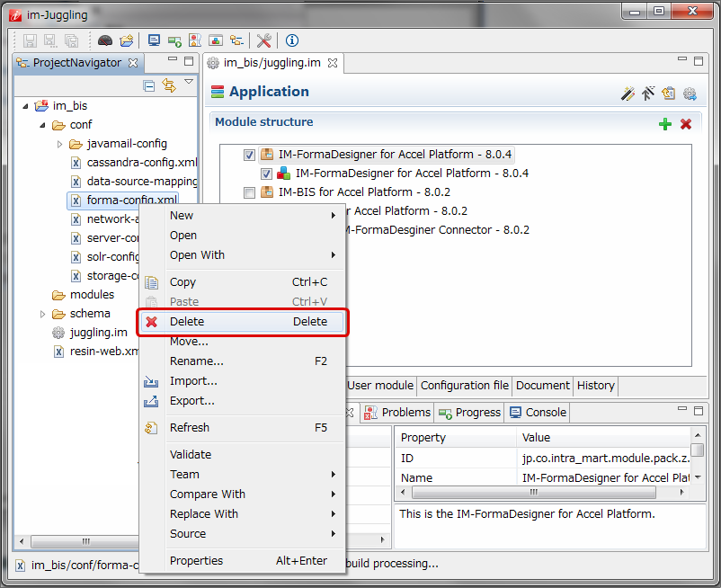
Task: Switch to the Document tab
Action: pyautogui.click(x=543, y=386)
